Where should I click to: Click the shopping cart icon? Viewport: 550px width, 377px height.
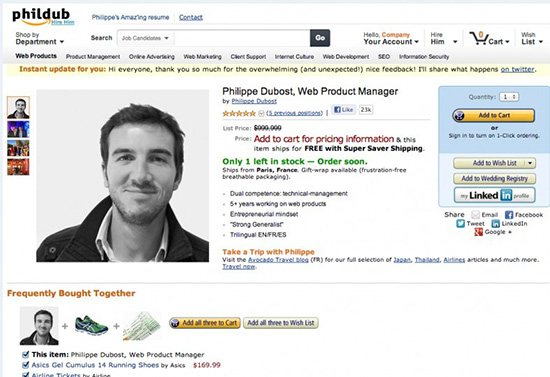[479, 38]
